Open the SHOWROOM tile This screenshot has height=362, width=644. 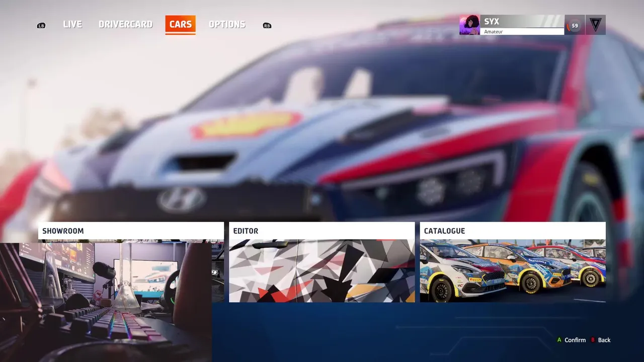(x=131, y=262)
